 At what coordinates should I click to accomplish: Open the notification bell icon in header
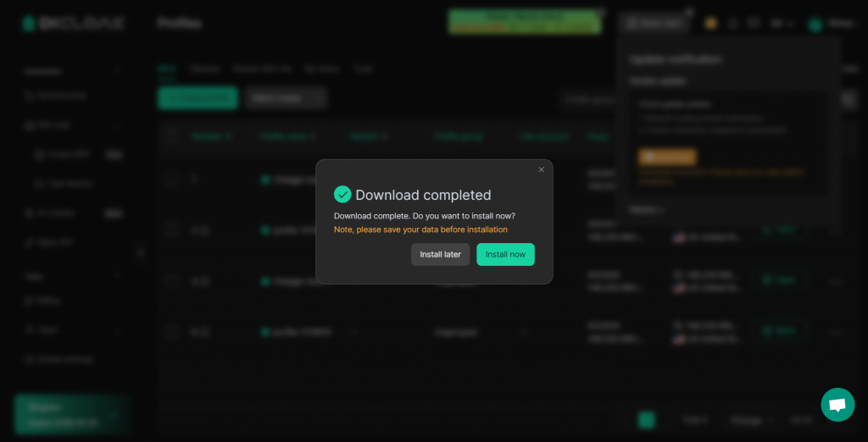point(733,24)
